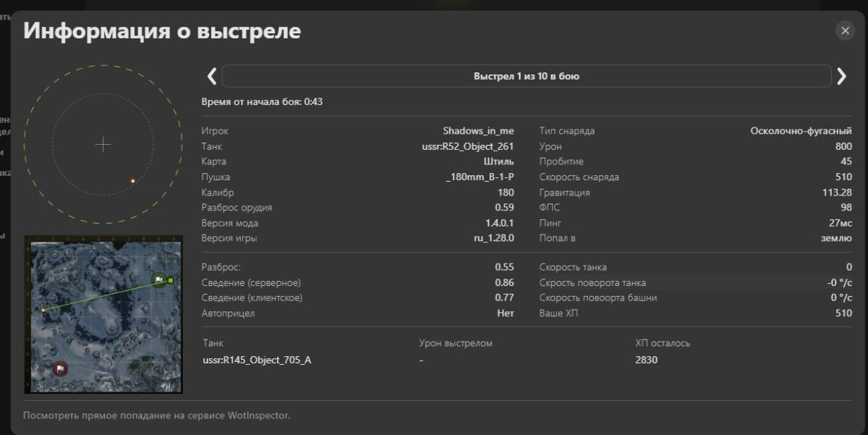This screenshot has width=868, height=435.
Task: Click the gun name _180mm_B-1-P
Action: (x=480, y=177)
